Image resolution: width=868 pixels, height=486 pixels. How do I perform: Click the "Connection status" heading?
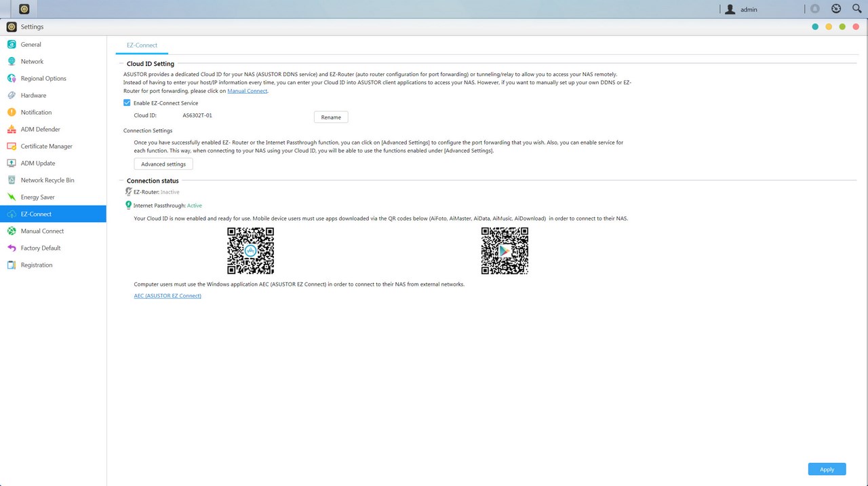(153, 181)
